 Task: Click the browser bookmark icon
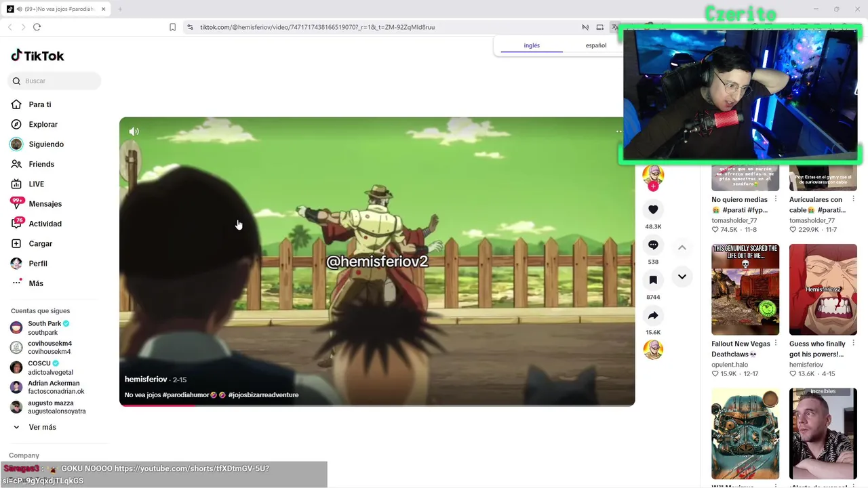point(172,27)
